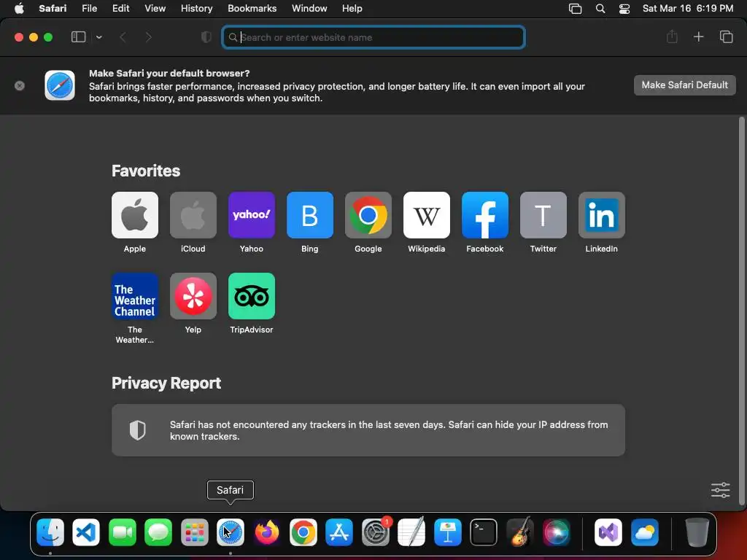Open the Apple favorite
The width and height of the screenshot is (747, 560).
tap(135, 215)
